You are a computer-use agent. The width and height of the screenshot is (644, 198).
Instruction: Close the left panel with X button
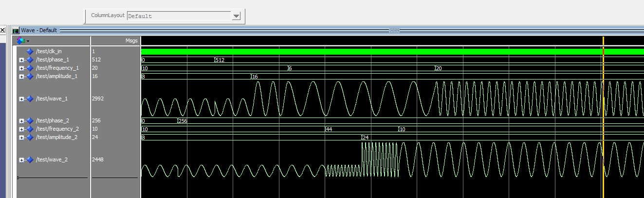pos(2,30)
